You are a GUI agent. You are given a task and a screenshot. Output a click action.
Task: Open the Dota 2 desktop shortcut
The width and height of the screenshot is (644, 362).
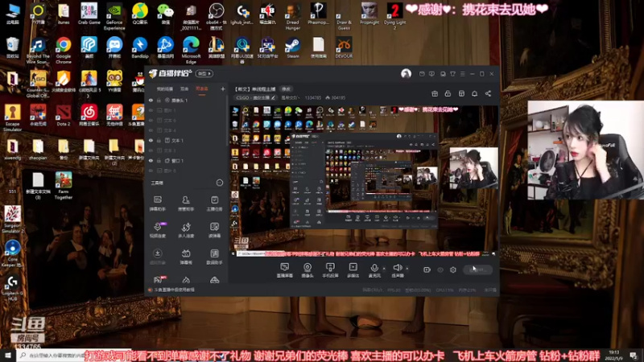[x=64, y=115]
